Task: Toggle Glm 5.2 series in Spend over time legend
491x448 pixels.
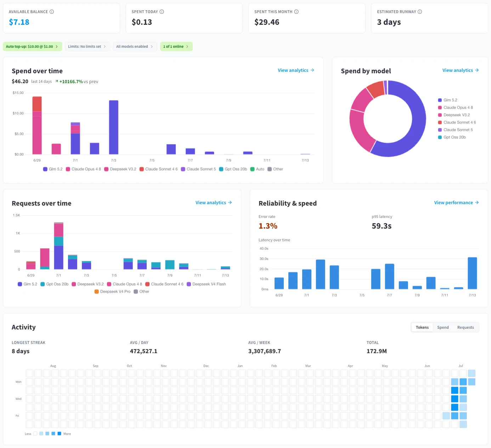Action: pos(53,169)
